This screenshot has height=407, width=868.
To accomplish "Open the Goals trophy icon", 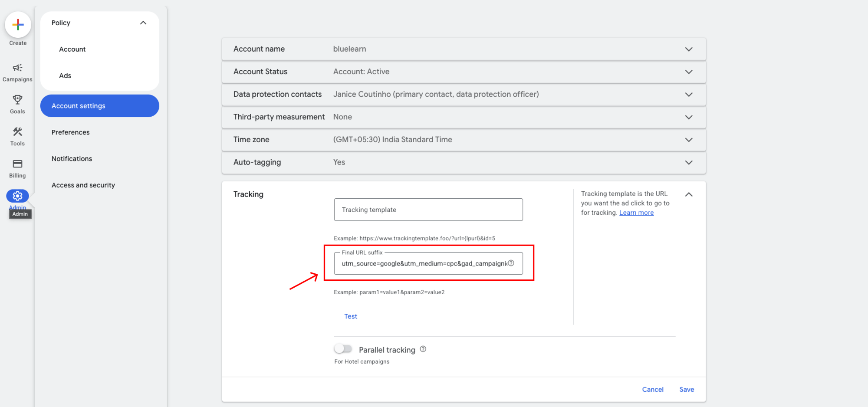I will click(17, 100).
